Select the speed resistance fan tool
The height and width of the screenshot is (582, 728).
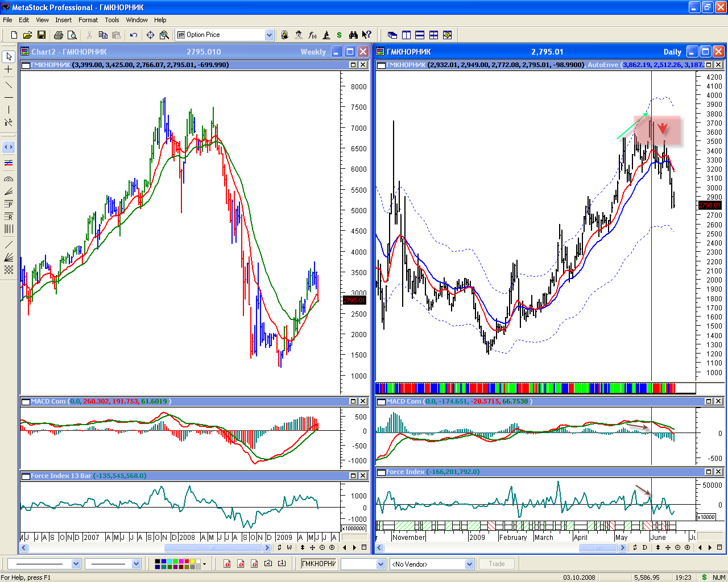click(x=9, y=191)
